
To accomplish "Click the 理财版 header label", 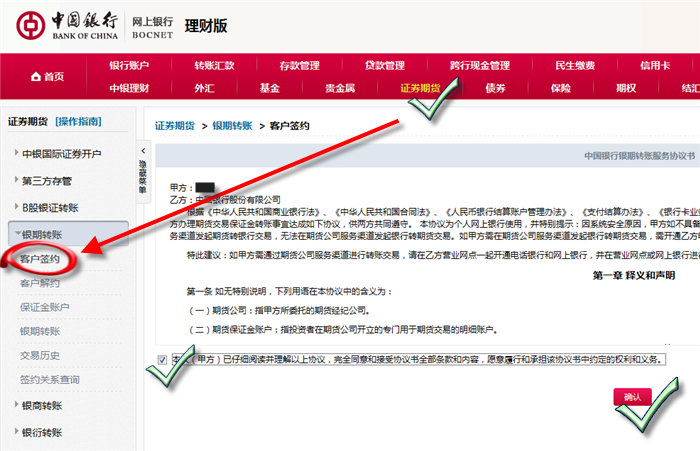I will pyautogui.click(x=206, y=26).
